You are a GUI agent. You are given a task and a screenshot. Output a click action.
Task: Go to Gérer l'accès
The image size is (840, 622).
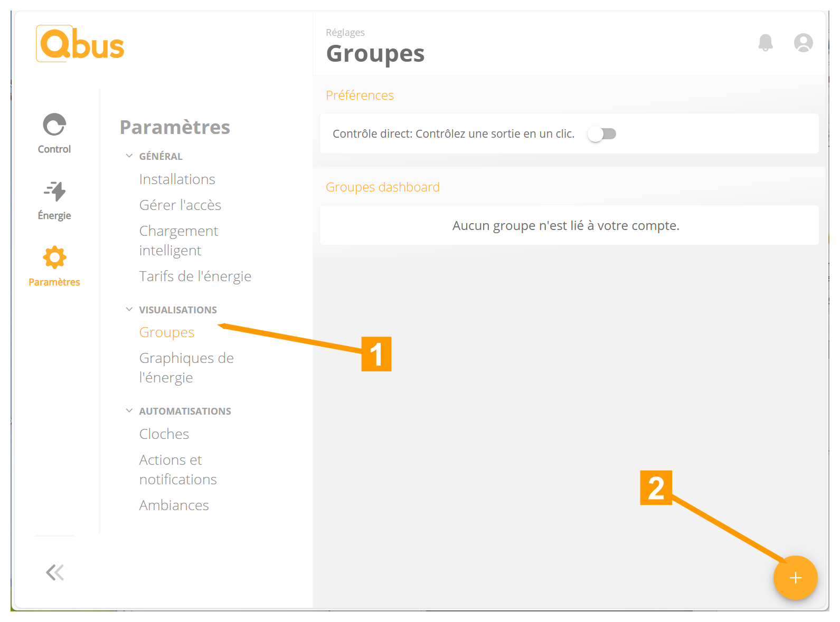click(x=180, y=205)
